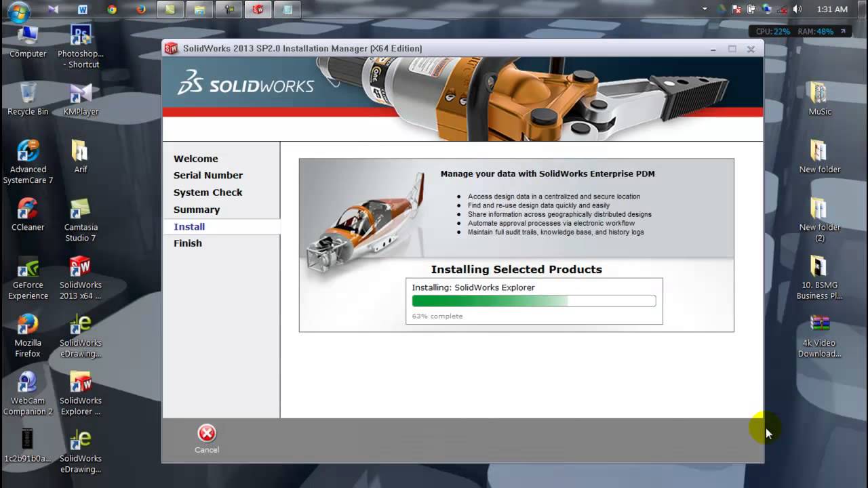Open the MuSic folder on desktop
Screen dimensions: 868x488
tap(819, 100)
